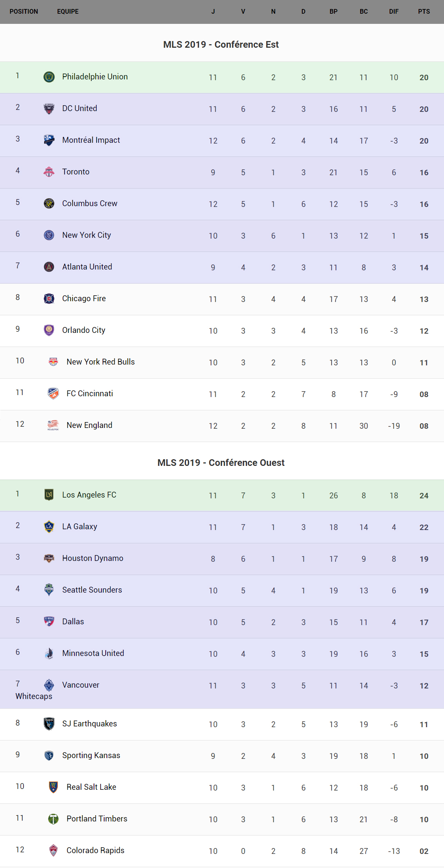Click the LA Galaxy logo
Screen dimensions: 444x868
pos(49,527)
